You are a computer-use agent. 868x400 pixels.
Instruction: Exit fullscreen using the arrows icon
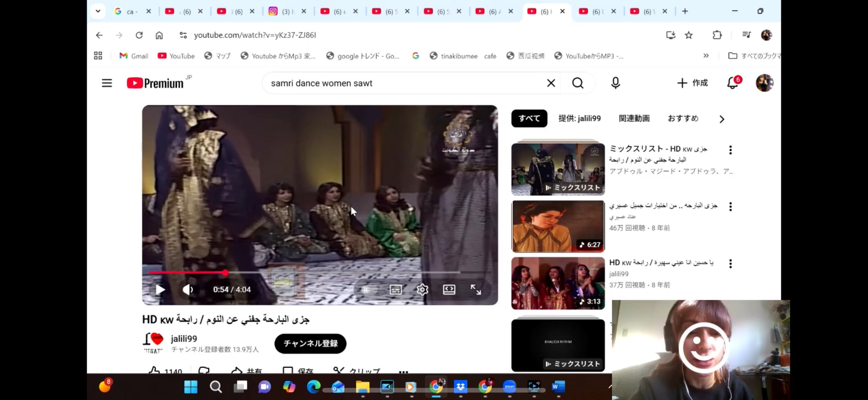tap(476, 290)
